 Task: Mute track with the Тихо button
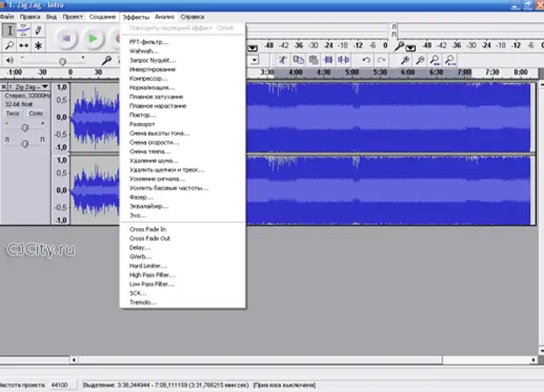[x=14, y=113]
